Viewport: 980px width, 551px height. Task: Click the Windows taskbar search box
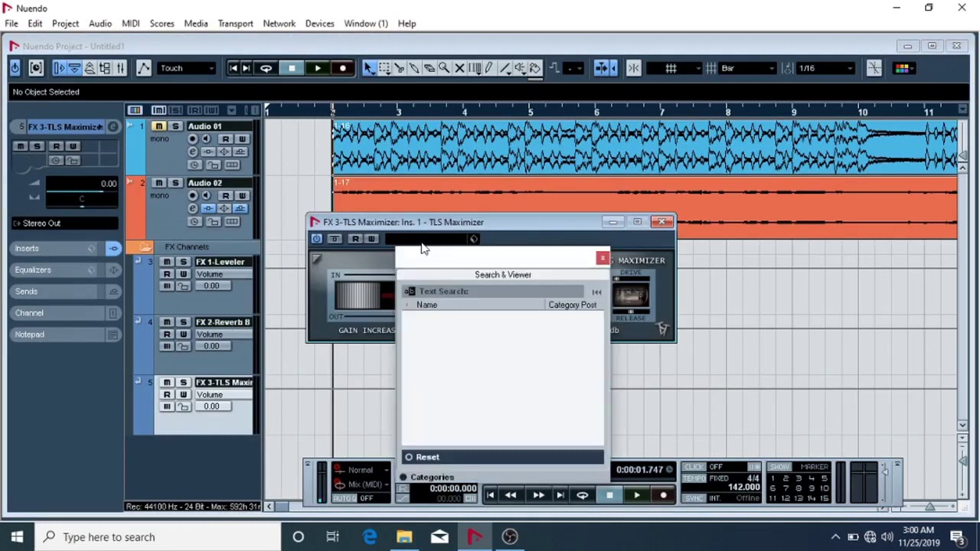coord(160,536)
